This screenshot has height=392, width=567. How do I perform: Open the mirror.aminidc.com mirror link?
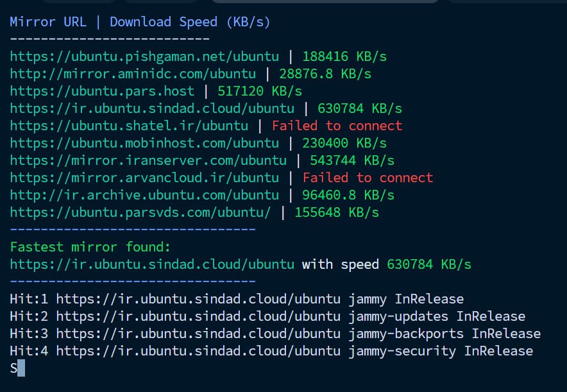(x=133, y=74)
